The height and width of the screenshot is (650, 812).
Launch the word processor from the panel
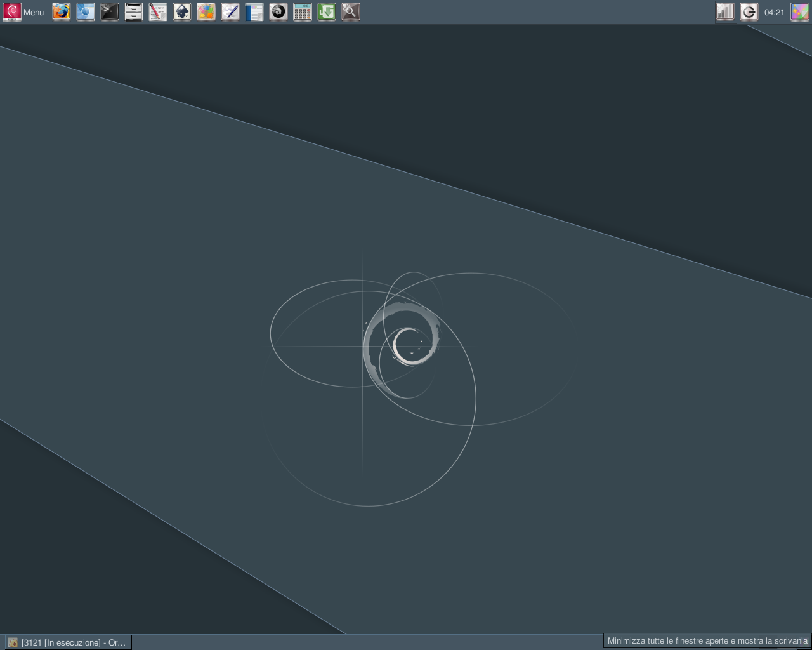(254, 11)
